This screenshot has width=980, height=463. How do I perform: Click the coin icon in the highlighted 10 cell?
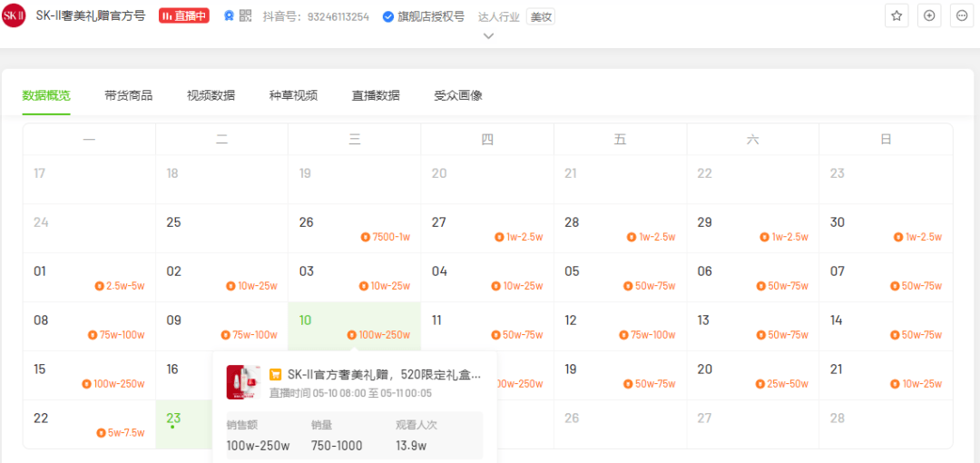click(x=351, y=335)
